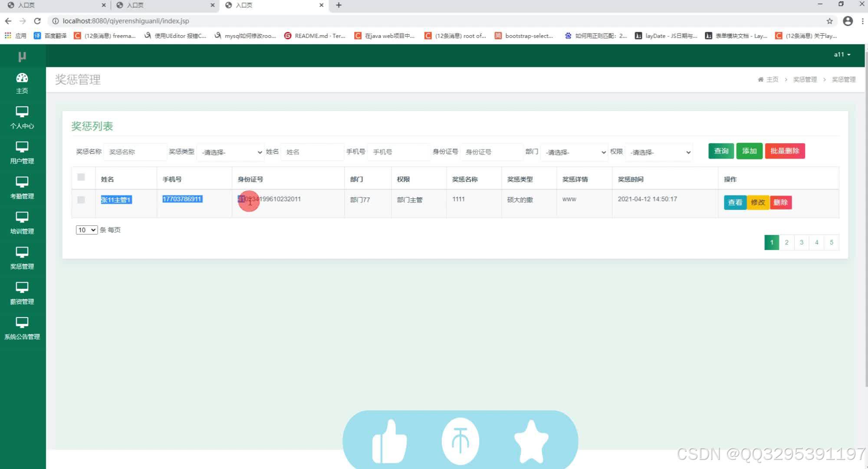Image resolution: width=868 pixels, height=469 pixels.
Task: Open 个人中心 in the sidebar
Action: pyautogui.click(x=22, y=118)
